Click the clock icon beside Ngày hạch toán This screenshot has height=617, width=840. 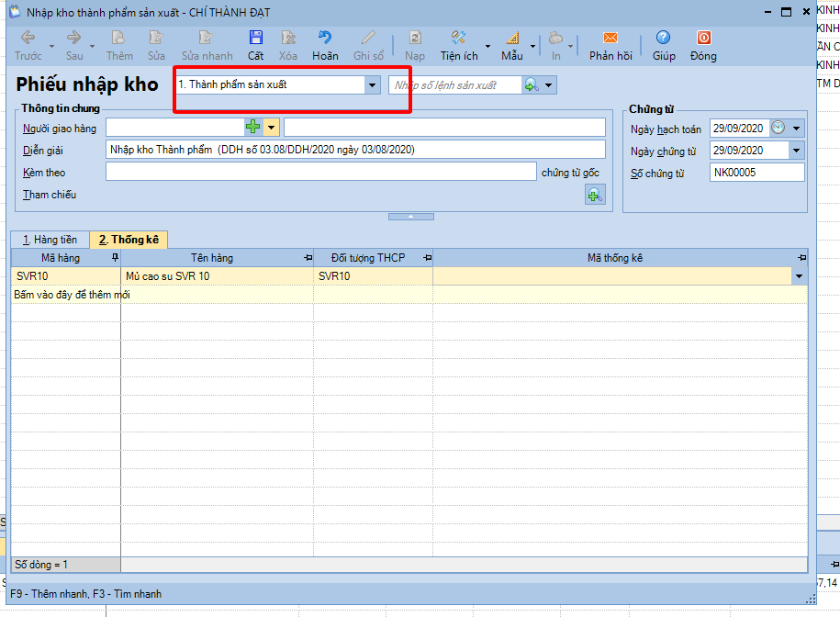tap(778, 128)
